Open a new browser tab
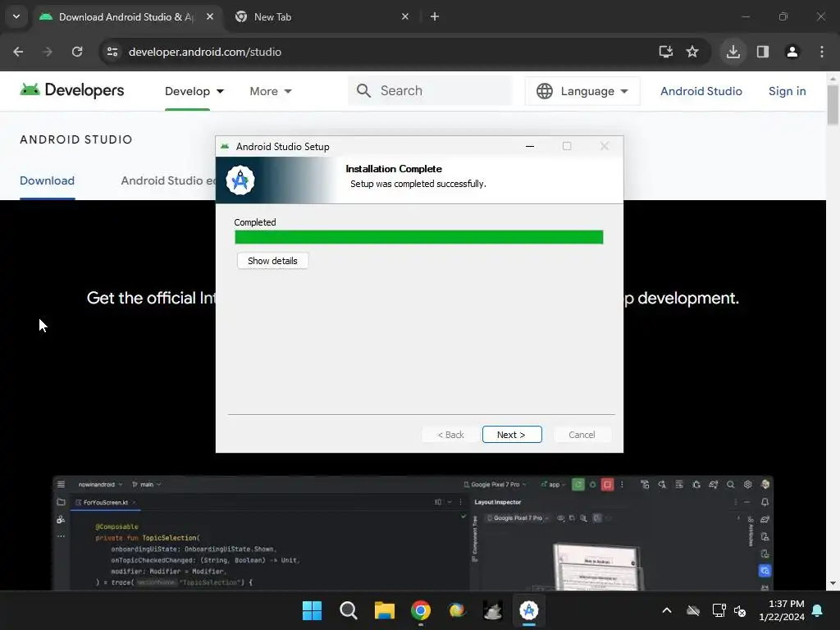The height and width of the screenshot is (630, 840). [435, 16]
